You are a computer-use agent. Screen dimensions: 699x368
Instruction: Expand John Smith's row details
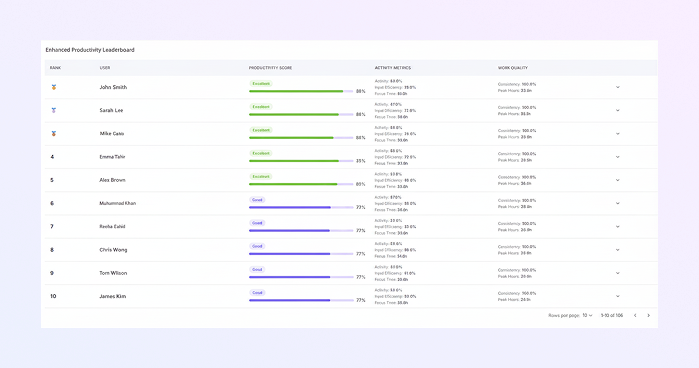point(618,87)
